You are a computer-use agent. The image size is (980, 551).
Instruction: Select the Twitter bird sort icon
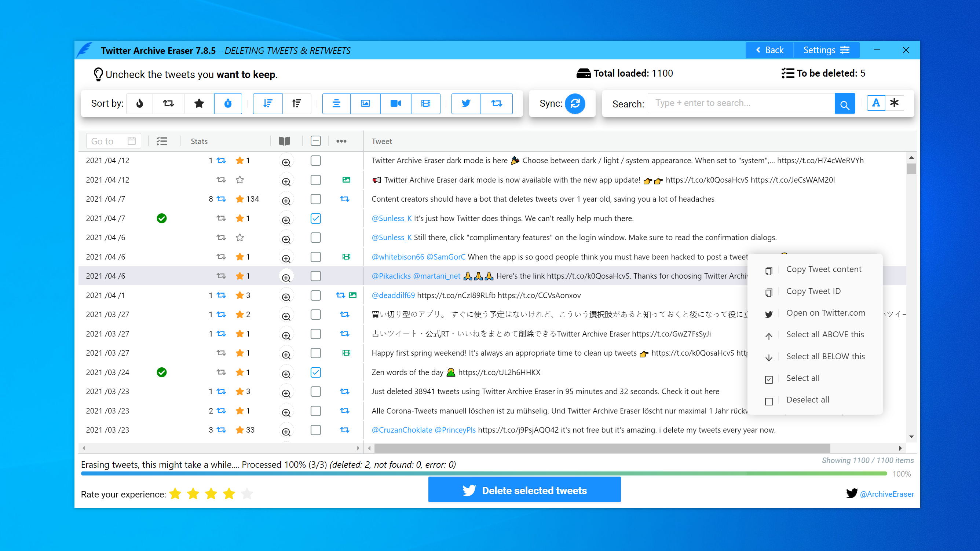coord(467,103)
